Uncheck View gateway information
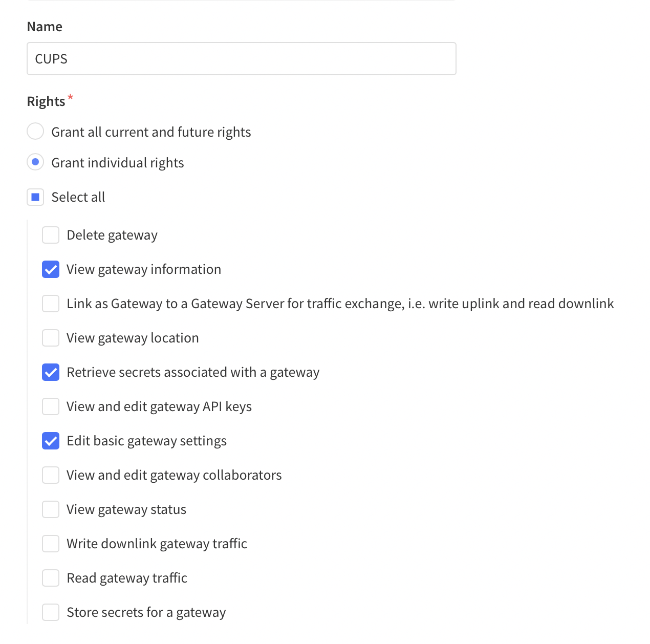 (x=50, y=269)
